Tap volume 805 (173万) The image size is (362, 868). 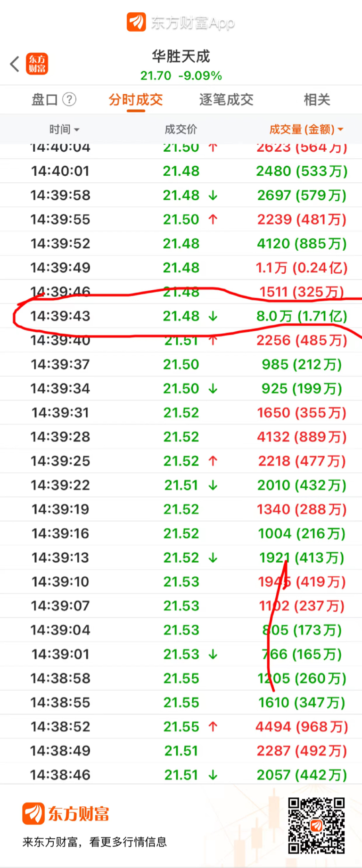(302, 630)
